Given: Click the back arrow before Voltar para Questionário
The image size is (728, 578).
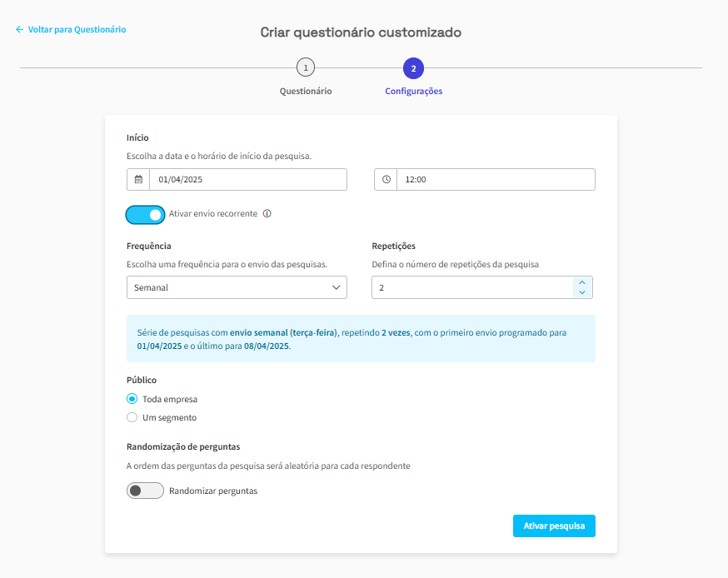Looking at the screenshot, I should 19,29.
